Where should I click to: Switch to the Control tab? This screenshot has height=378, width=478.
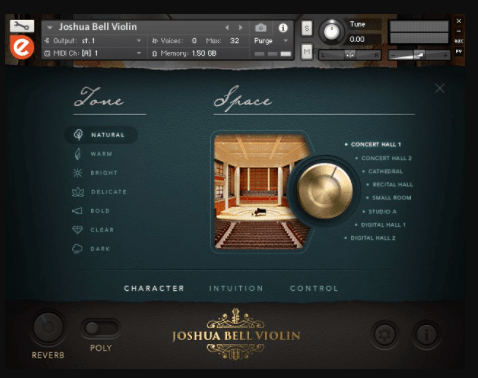click(x=314, y=288)
